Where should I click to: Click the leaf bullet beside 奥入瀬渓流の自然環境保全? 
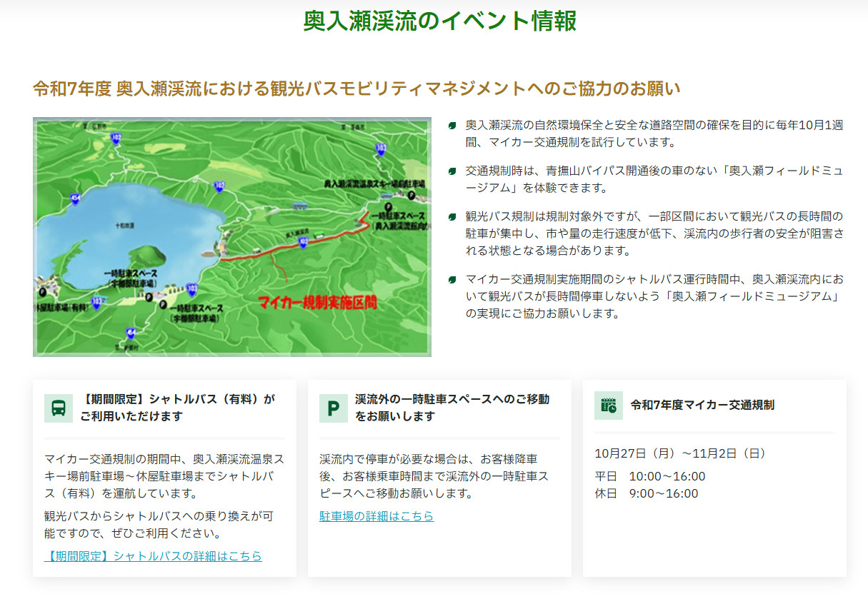coord(452,126)
